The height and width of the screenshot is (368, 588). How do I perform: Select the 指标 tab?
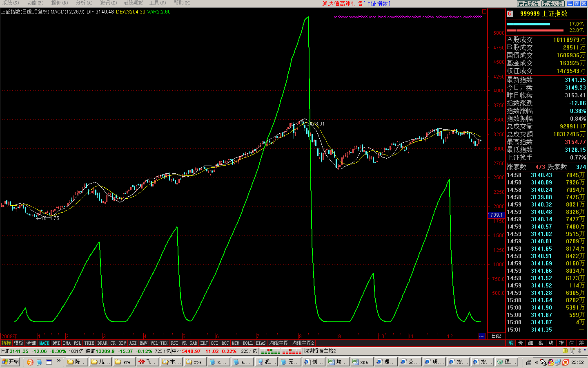click(6, 343)
